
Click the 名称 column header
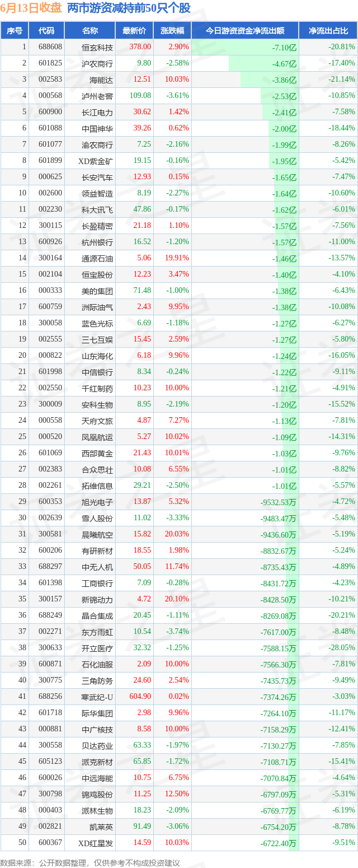click(90, 31)
